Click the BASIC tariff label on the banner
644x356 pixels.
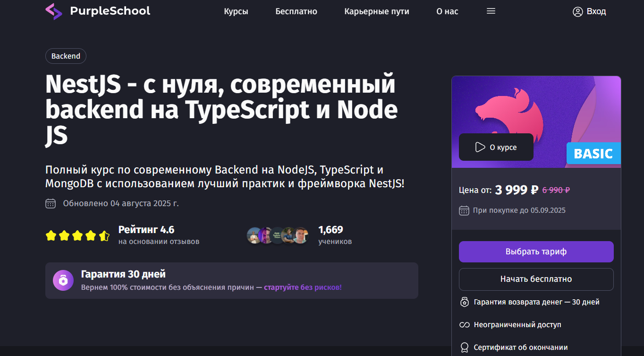[x=593, y=153]
